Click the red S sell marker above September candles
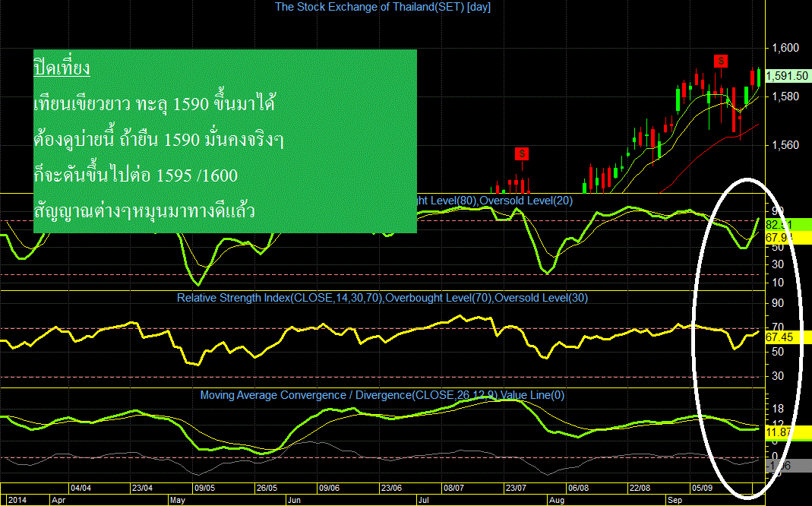This screenshot has height=506, width=812. [x=720, y=61]
